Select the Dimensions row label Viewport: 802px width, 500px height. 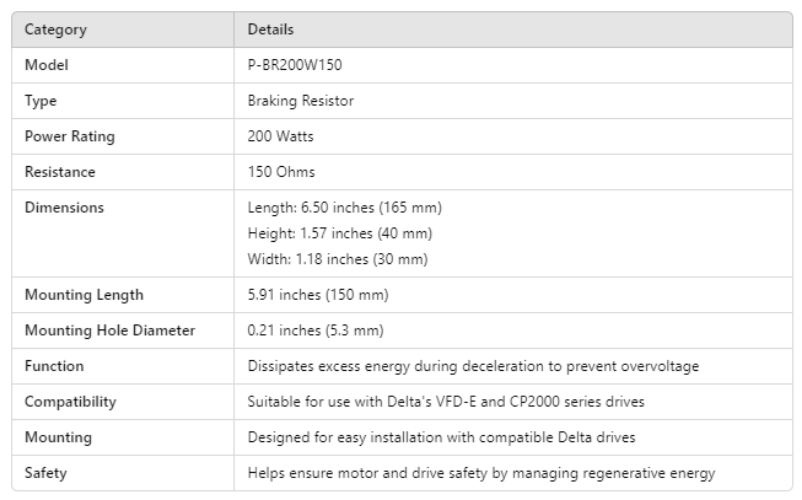[64, 208]
